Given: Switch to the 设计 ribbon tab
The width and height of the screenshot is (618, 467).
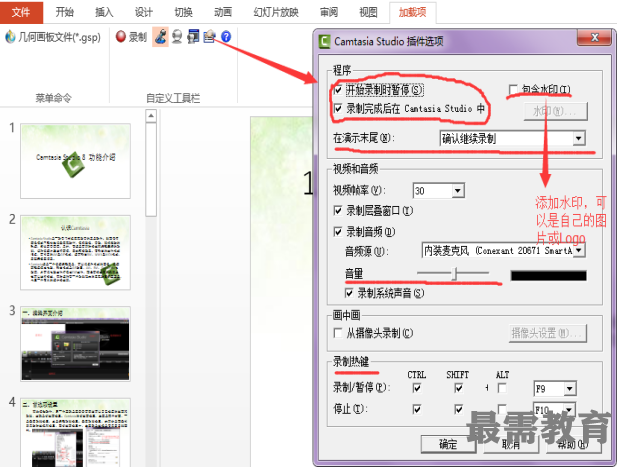Looking at the screenshot, I should pyautogui.click(x=143, y=12).
